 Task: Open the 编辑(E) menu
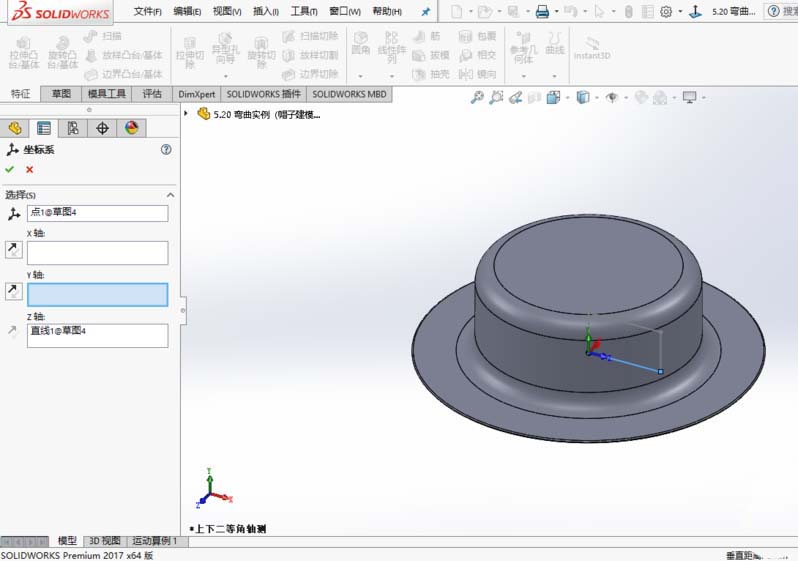pyautogui.click(x=187, y=11)
